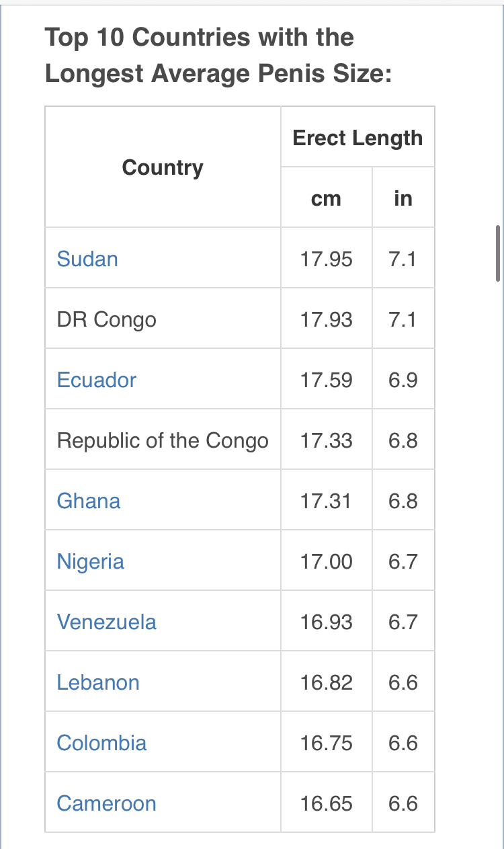Click the 6.9 inch value cell
The width and height of the screenshot is (504, 849).
pos(403,380)
